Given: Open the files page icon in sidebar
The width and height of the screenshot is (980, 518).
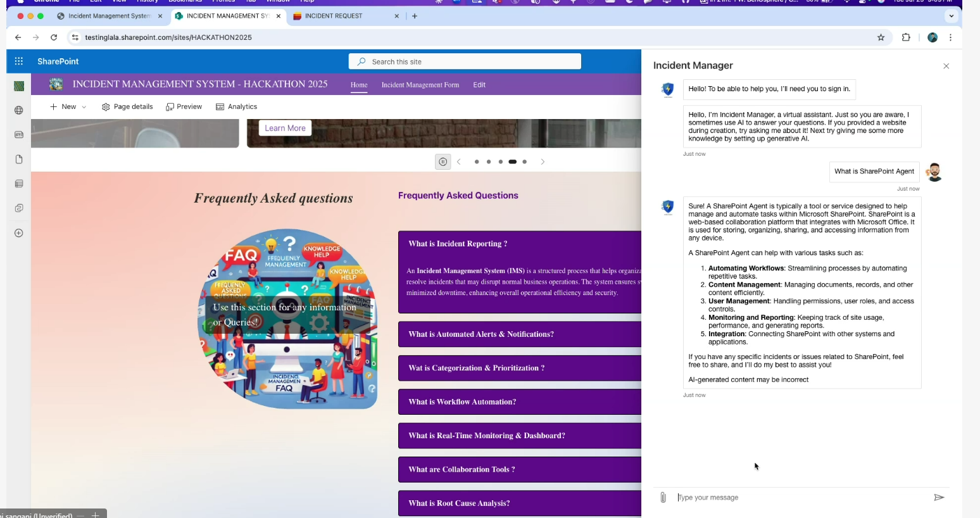Looking at the screenshot, I should 19,159.
